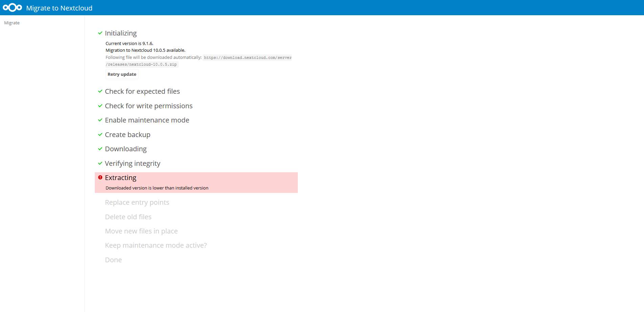Click the red error icon beside Extracting

tap(100, 177)
